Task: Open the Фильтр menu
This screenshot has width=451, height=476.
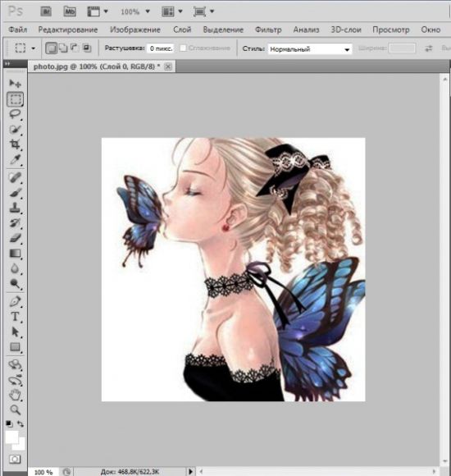Action: coord(268,30)
